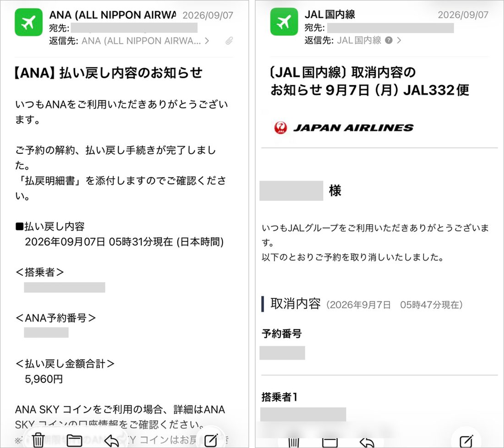The image size is (504, 448).
Task: Tap the ANA email date 2026/09/07
Action: [208, 16]
